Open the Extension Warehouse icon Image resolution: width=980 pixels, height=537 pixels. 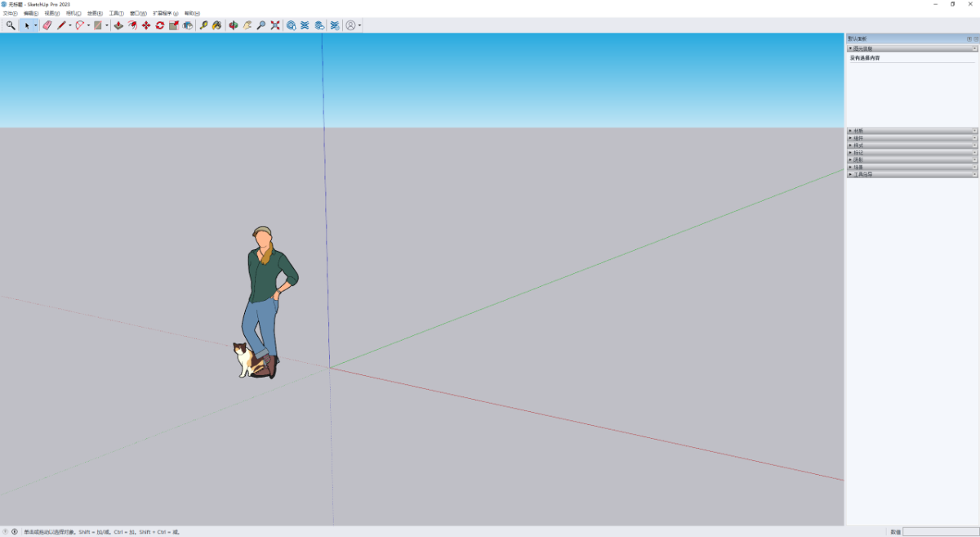305,25
